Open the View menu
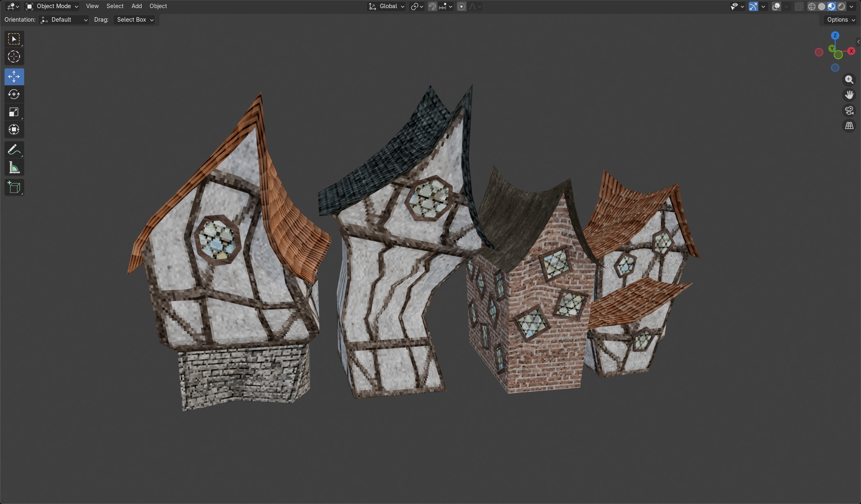The height and width of the screenshot is (504, 861). coord(92,6)
